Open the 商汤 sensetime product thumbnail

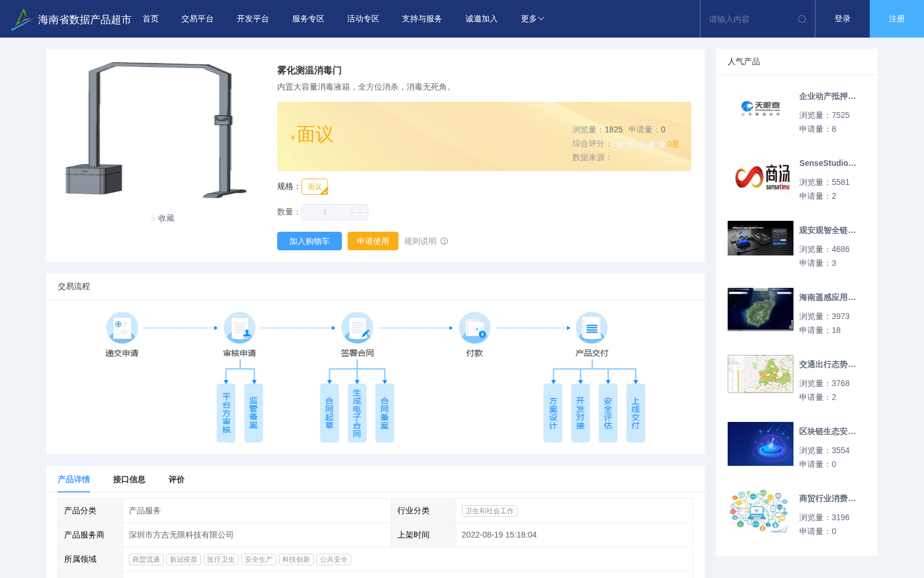pos(761,176)
